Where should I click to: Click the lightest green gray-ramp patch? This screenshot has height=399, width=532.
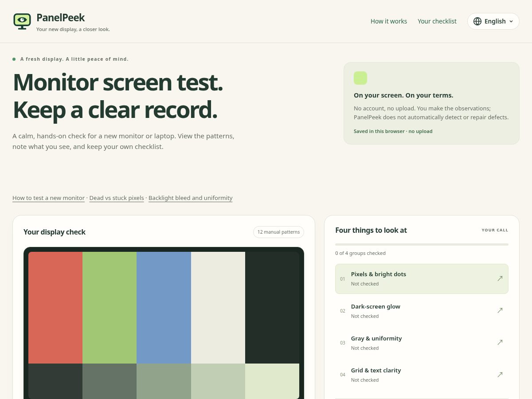[x=272, y=381]
